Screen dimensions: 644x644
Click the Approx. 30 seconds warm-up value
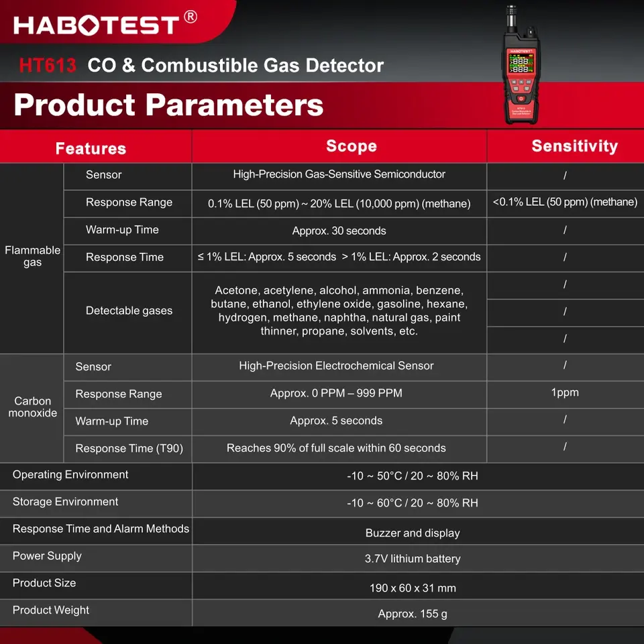339,231
